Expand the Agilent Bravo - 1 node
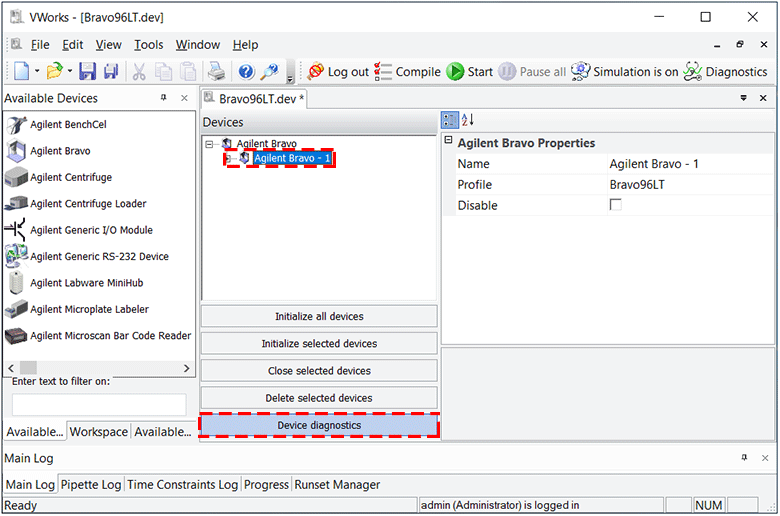The image size is (780, 516). (228, 158)
